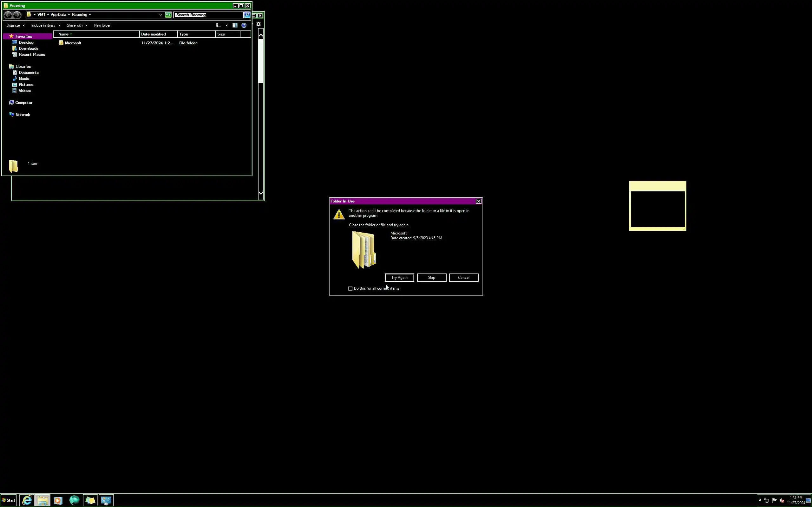The image size is (812, 507).
Task: Check 'Do this for all current items'
Action: click(x=350, y=288)
